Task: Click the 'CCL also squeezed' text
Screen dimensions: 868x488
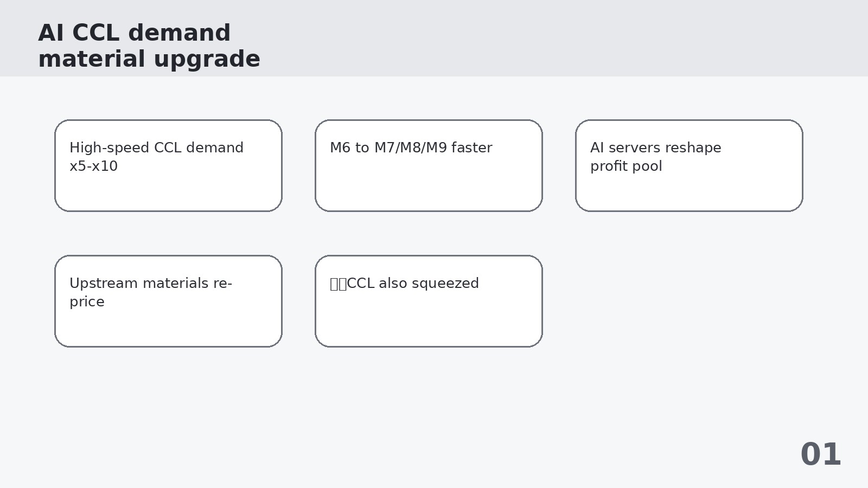Action: point(412,284)
